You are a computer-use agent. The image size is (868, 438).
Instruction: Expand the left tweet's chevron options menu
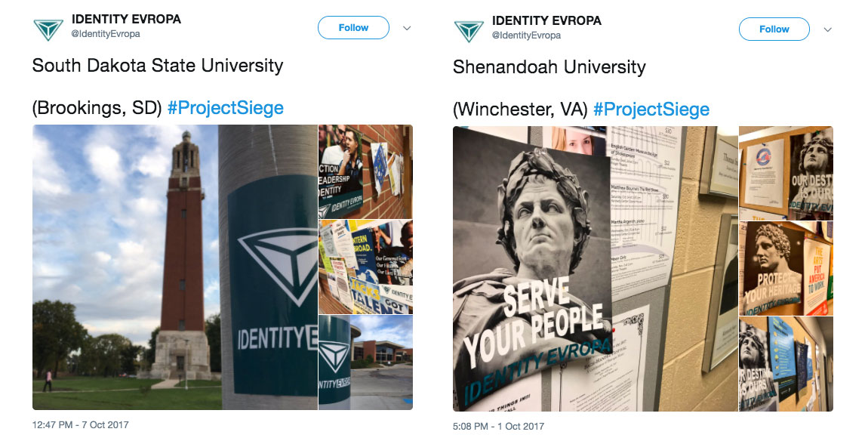(x=407, y=28)
